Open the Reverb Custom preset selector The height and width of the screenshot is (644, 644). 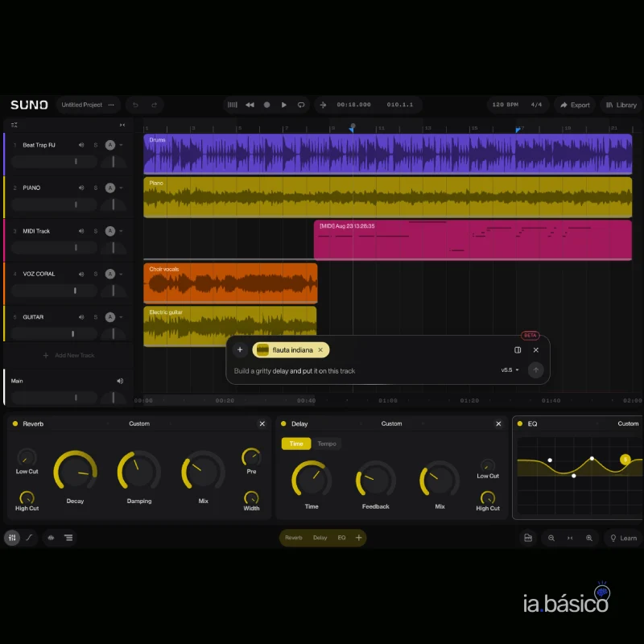click(139, 423)
